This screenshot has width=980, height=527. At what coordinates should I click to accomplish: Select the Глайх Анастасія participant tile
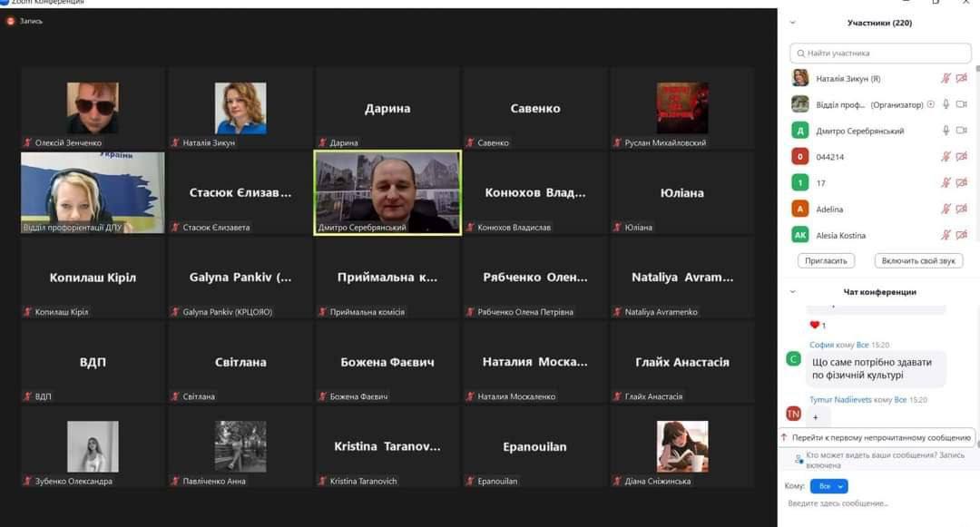pos(681,362)
